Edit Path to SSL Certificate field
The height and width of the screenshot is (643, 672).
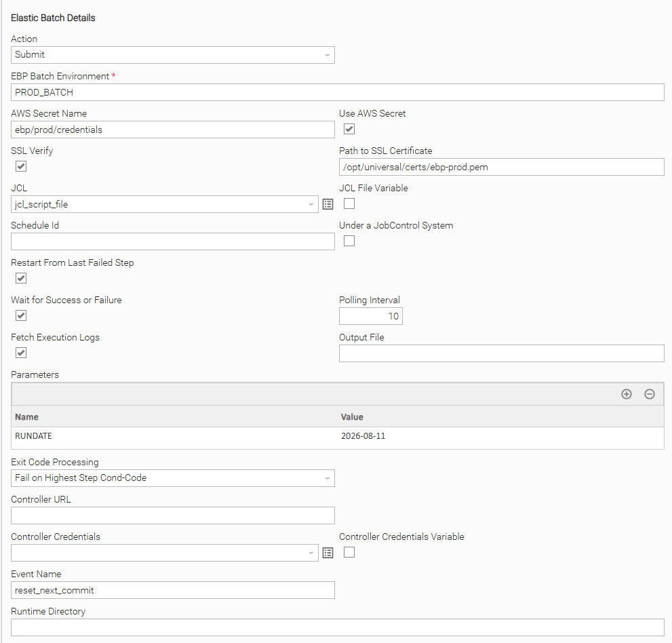tap(501, 167)
